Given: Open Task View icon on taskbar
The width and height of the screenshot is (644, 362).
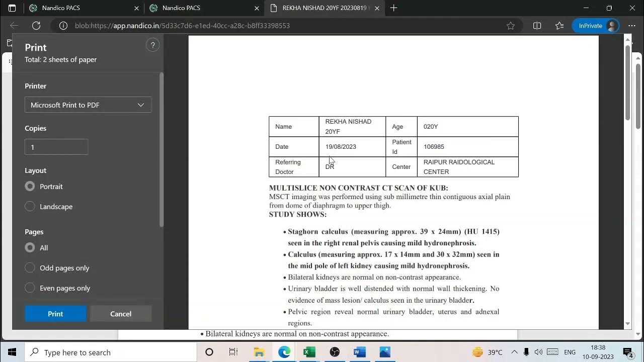Looking at the screenshot, I should 233,352.
